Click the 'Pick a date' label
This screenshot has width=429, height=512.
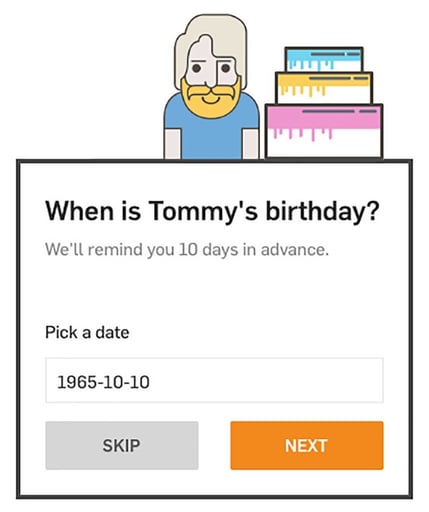coord(87,332)
